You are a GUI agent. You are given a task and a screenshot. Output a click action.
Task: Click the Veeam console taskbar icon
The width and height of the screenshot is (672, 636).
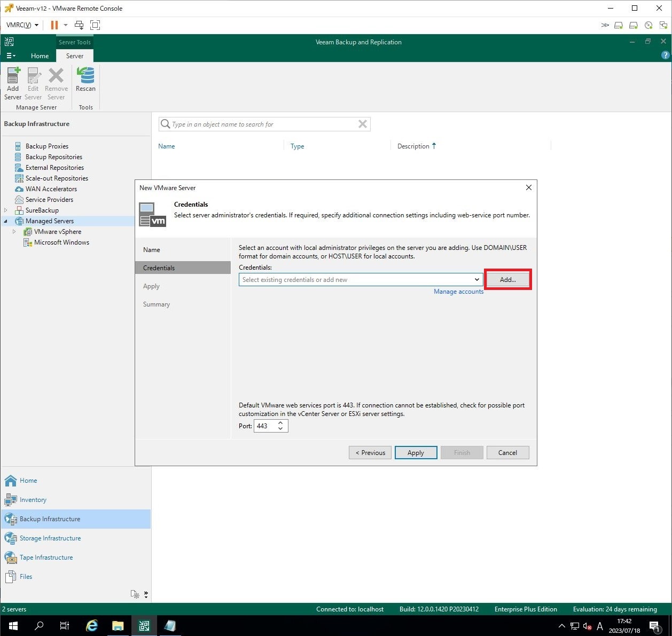(x=144, y=626)
